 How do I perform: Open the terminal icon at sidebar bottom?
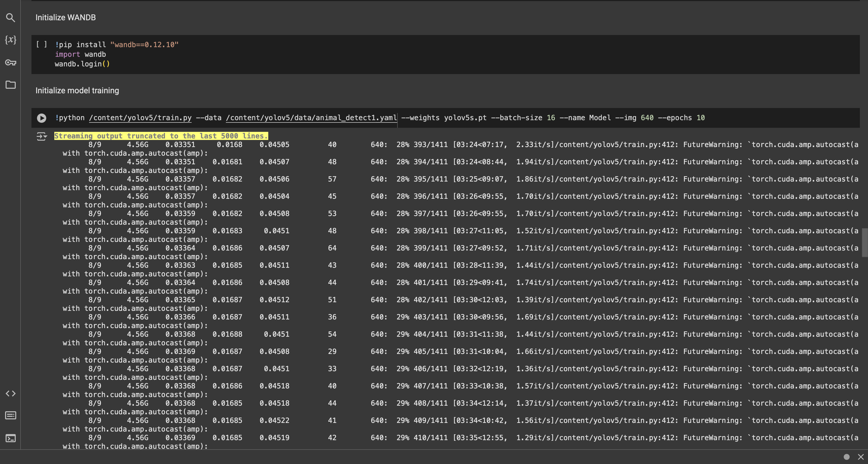coord(10,438)
